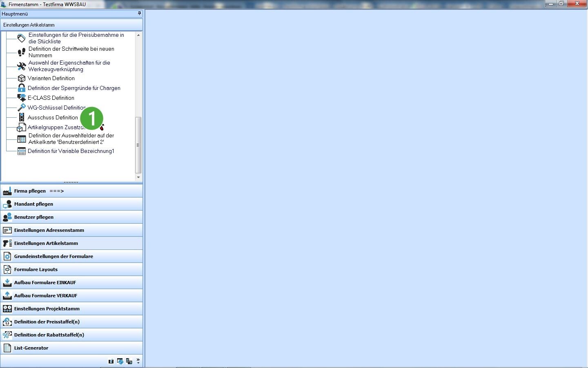Image resolution: width=588 pixels, height=368 pixels.
Task: Open Benutzer pflegen section
Action: coord(71,217)
